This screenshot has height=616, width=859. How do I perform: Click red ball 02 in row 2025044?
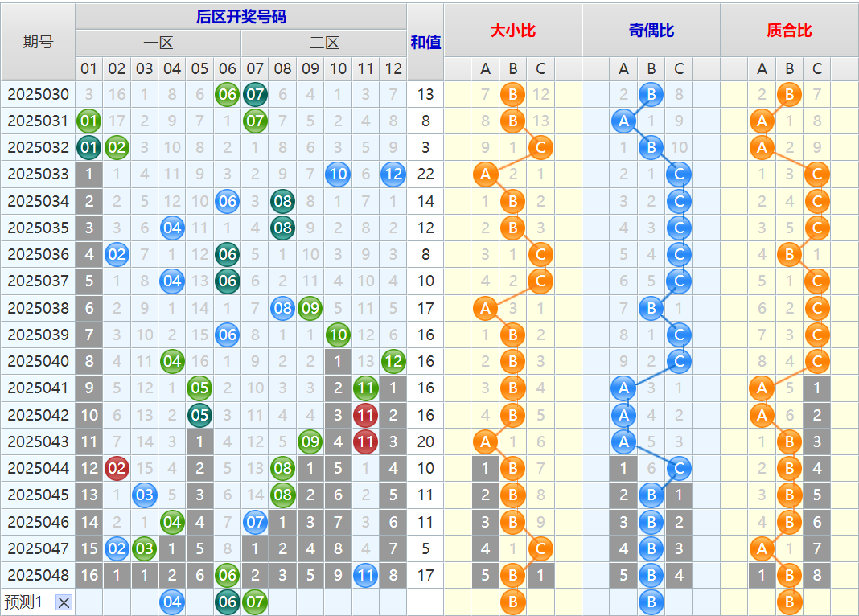click(117, 468)
